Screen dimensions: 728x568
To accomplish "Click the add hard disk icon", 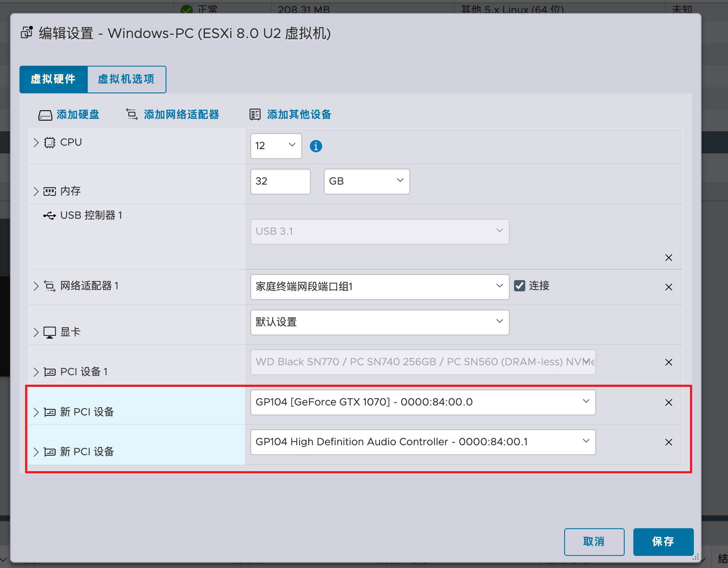I will pos(45,115).
